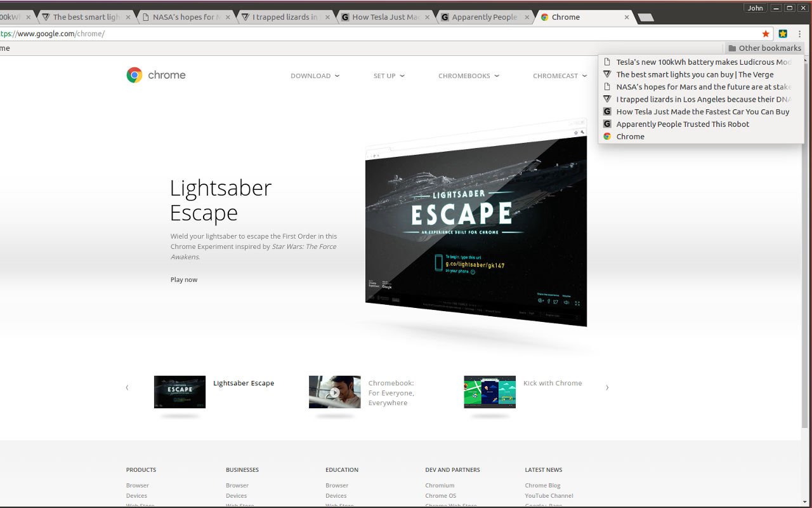This screenshot has height=508, width=812.
Task: Click previous carousel arrow
Action: coord(127,387)
